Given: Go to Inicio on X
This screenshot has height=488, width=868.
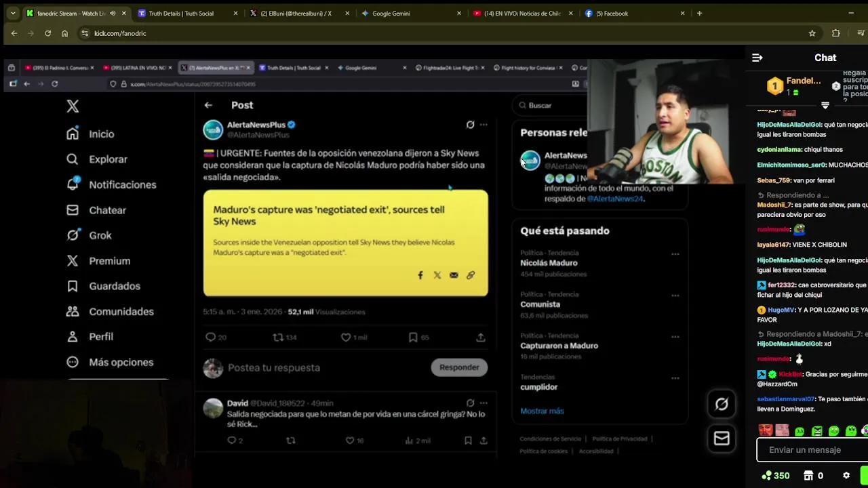Looking at the screenshot, I should (90, 134).
